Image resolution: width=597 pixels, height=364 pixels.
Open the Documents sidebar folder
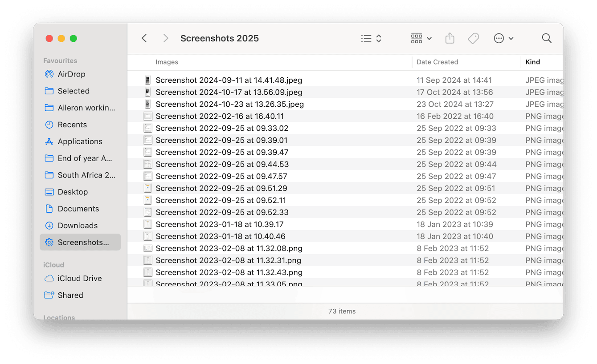(x=78, y=208)
